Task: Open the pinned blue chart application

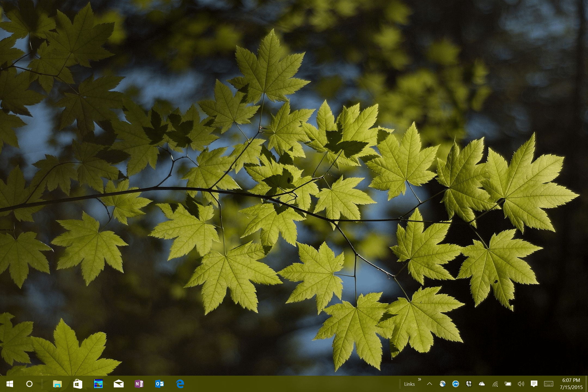Action: [x=98, y=384]
